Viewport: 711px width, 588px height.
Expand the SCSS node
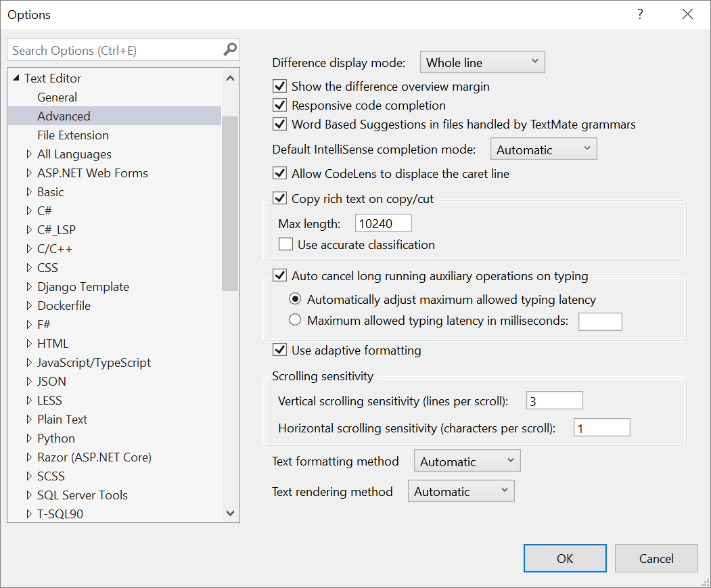click(x=29, y=476)
